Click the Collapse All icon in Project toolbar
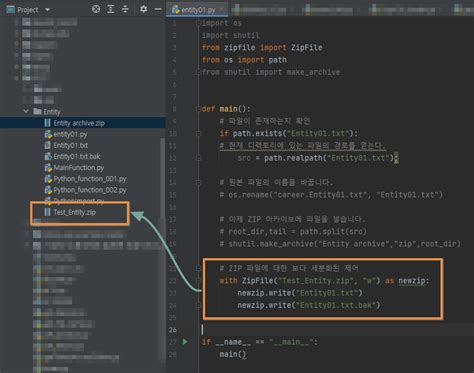The width and height of the screenshot is (474, 373). (125, 9)
